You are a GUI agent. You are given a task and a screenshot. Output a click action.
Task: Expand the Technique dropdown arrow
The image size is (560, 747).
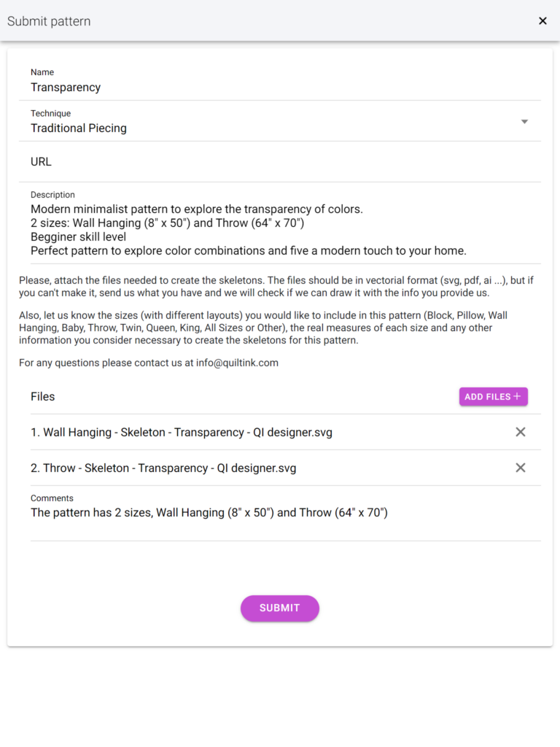tap(524, 122)
